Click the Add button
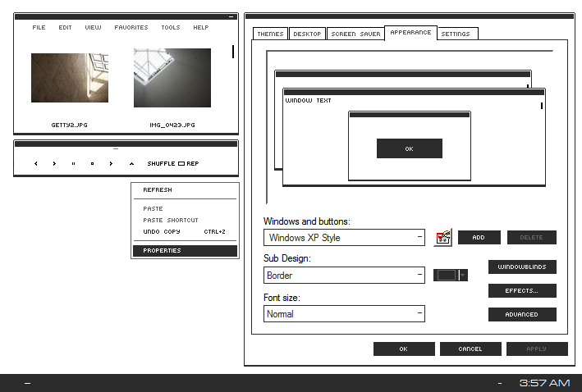The image size is (582, 392). click(x=479, y=237)
